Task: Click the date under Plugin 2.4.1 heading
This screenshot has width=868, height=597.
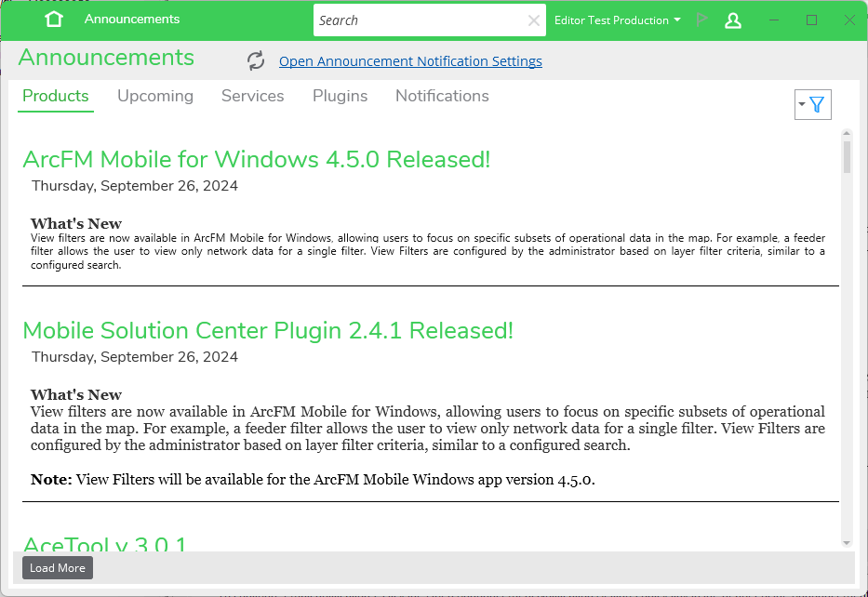Action: tap(135, 357)
